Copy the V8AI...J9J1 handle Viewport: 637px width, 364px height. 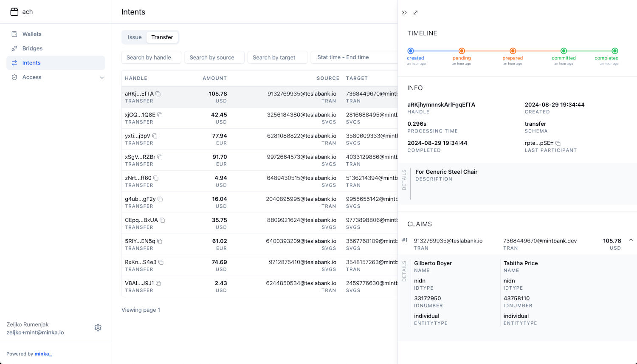tap(158, 283)
